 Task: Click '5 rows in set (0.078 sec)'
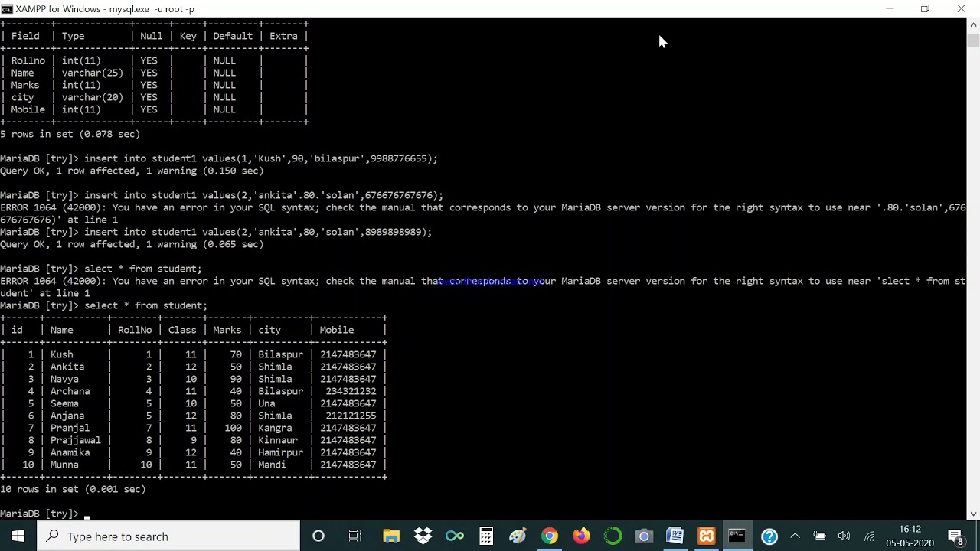tap(70, 134)
